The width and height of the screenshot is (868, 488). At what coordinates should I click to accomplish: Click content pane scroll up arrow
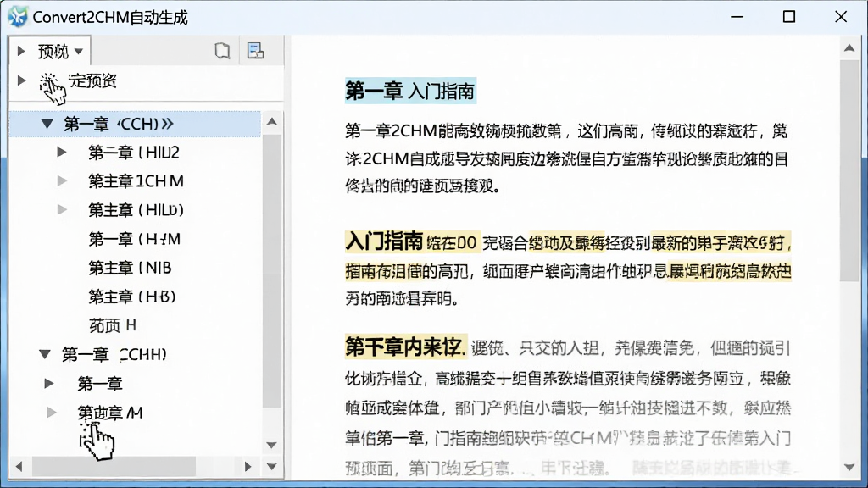[849, 48]
